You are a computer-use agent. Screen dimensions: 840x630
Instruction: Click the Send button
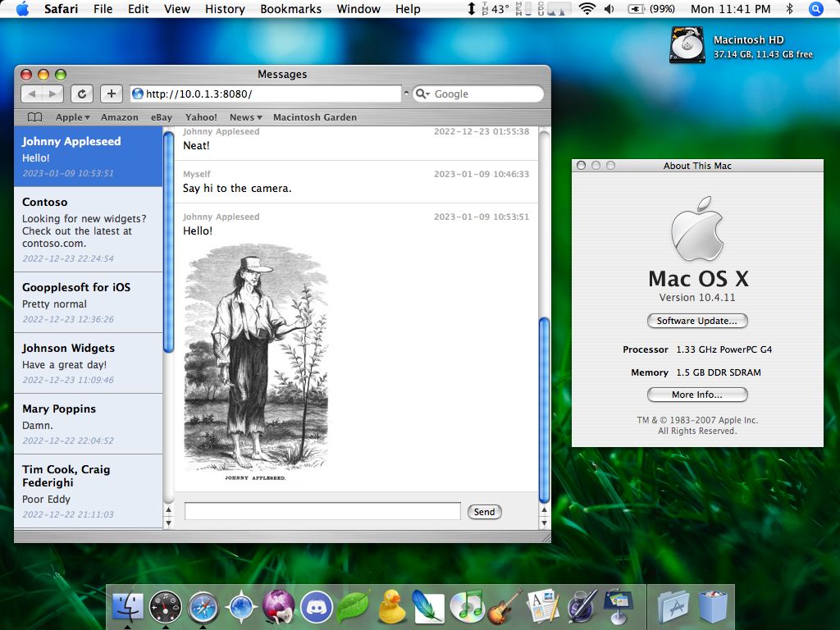484,512
